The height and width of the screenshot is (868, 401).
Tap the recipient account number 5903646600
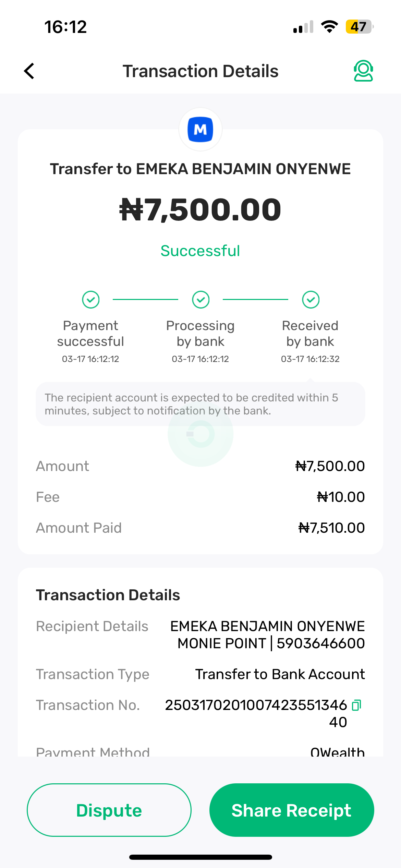pyautogui.click(x=320, y=643)
